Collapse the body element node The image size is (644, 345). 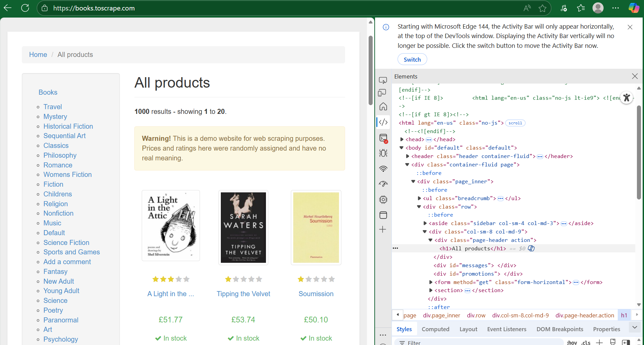click(401, 148)
